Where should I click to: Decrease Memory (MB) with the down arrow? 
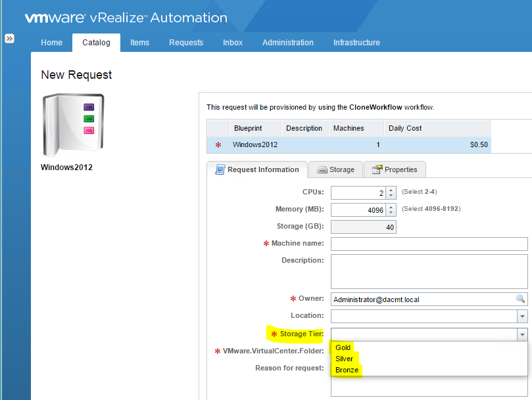[x=391, y=213]
